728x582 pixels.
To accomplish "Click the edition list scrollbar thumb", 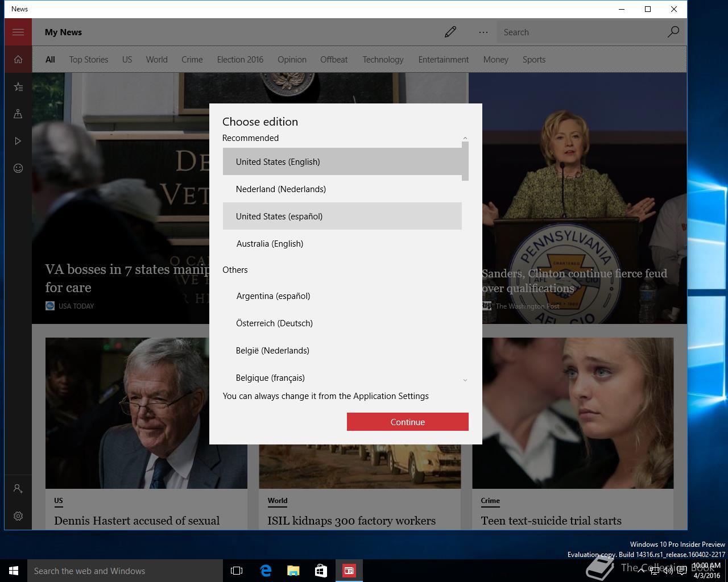I will tap(465, 161).
